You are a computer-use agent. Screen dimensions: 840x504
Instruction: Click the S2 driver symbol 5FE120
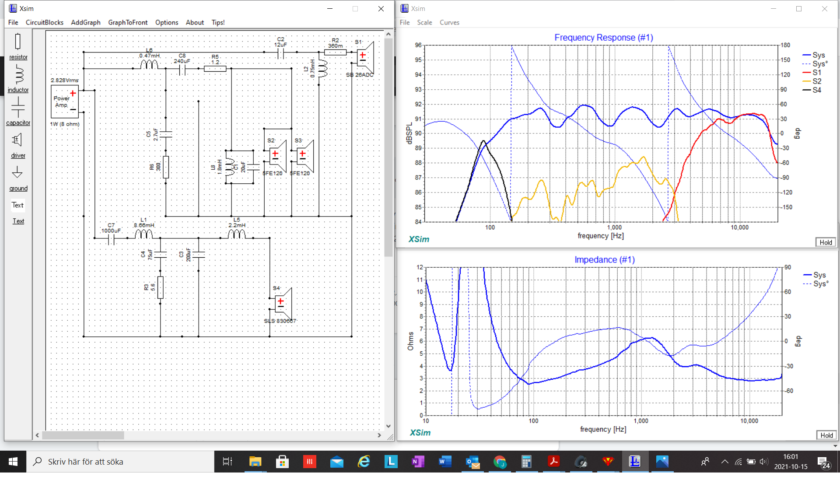277,156
